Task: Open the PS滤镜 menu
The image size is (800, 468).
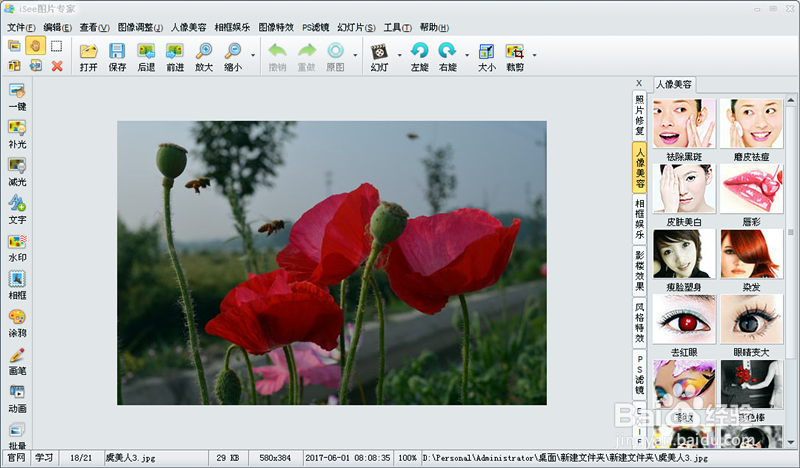Action: pyautogui.click(x=315, y=28)
